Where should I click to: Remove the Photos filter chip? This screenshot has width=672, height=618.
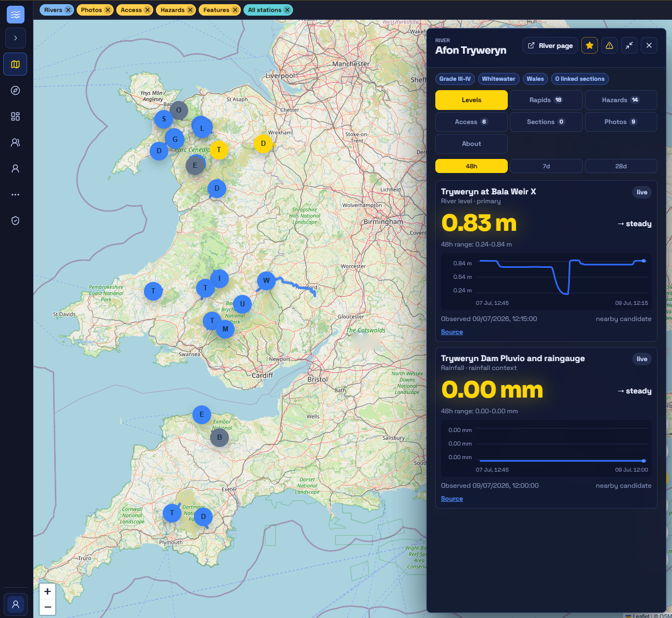108,10
